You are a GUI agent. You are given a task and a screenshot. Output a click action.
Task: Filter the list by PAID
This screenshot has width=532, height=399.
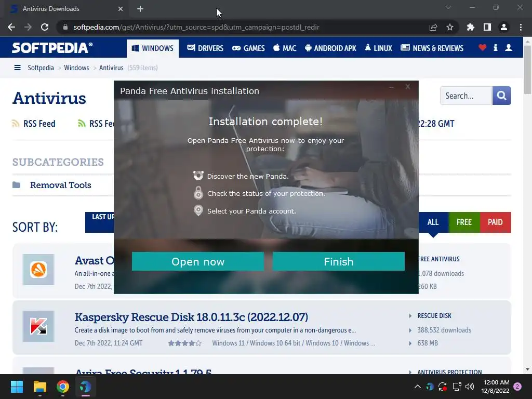coord(495,222)
